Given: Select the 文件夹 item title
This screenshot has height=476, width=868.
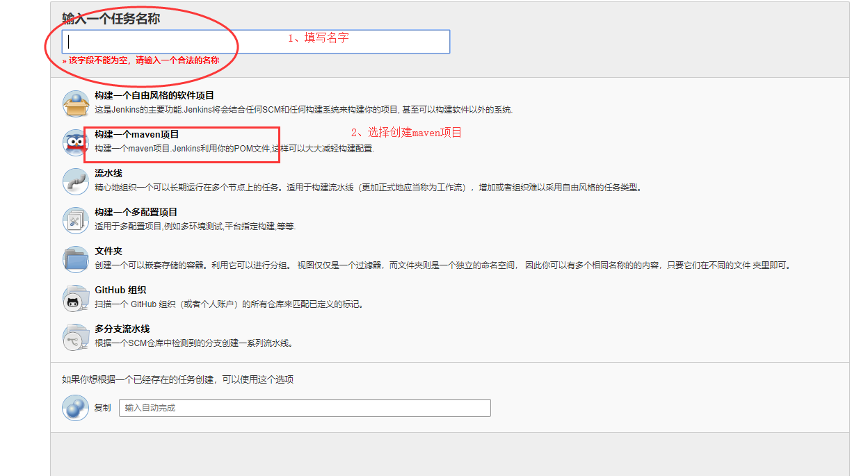Looking at the screenshot, I should [x=108, y=252].
